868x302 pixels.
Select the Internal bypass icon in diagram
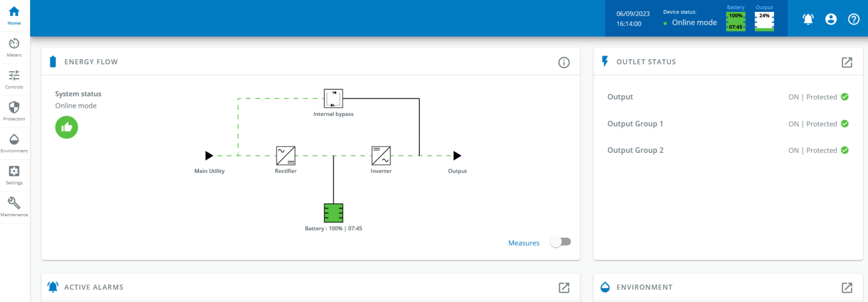point(333,98)
